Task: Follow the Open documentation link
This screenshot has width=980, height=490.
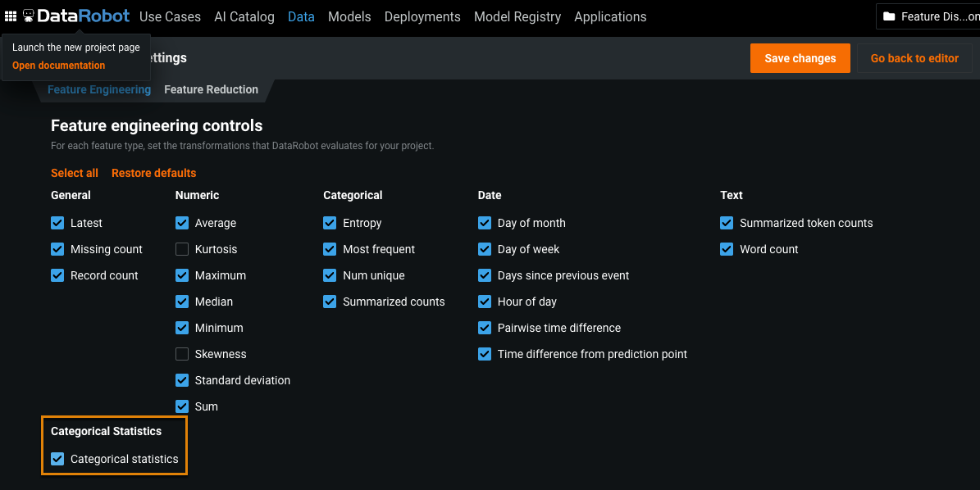Action: pyautogui.click(x=58, y=66)
